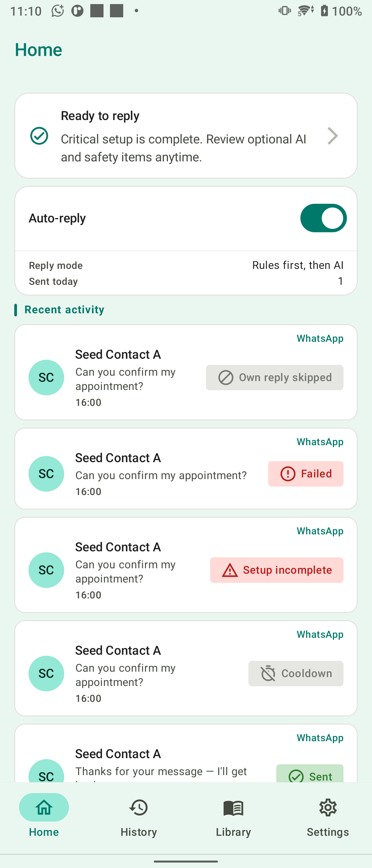Tap the red Failed status badge
The width and height of the screenshot is (372, 868).
pyautogui.click(x=305, y=474)
